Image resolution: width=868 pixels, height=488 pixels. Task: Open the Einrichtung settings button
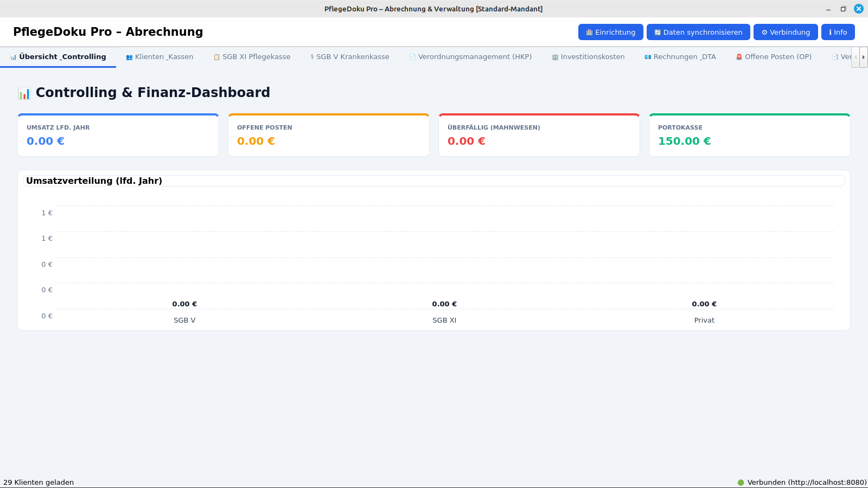[x=610, y=32]
